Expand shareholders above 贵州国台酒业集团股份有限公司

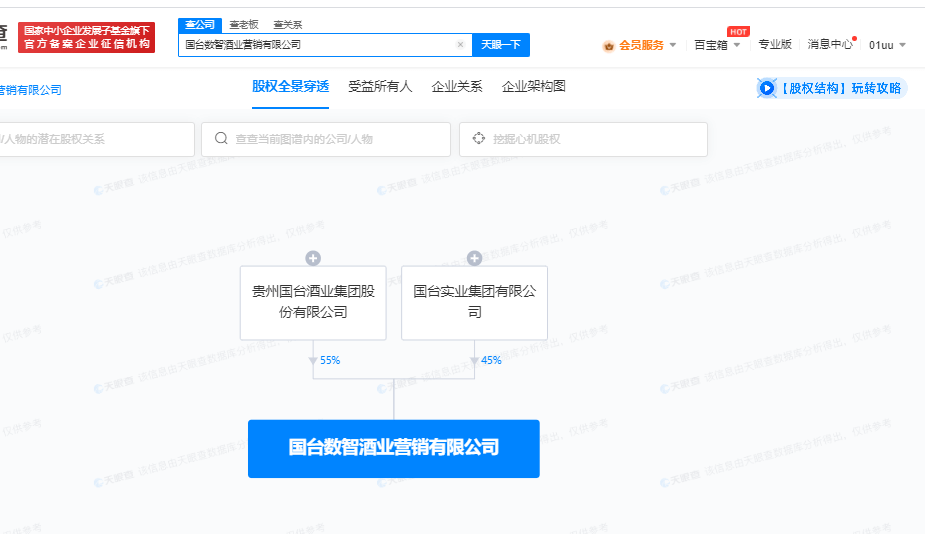[313, 258]
